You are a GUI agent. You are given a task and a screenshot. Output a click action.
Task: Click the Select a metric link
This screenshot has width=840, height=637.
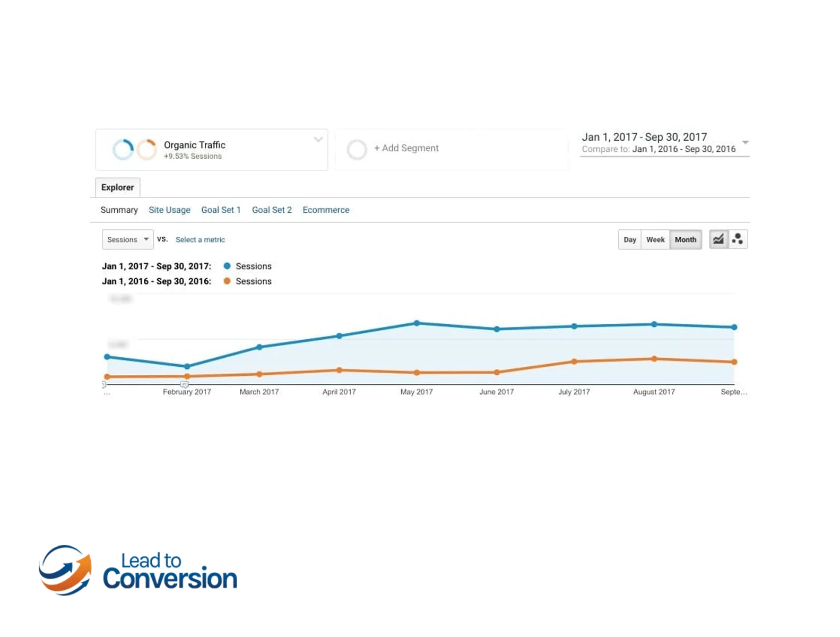[x=200, y=240]
